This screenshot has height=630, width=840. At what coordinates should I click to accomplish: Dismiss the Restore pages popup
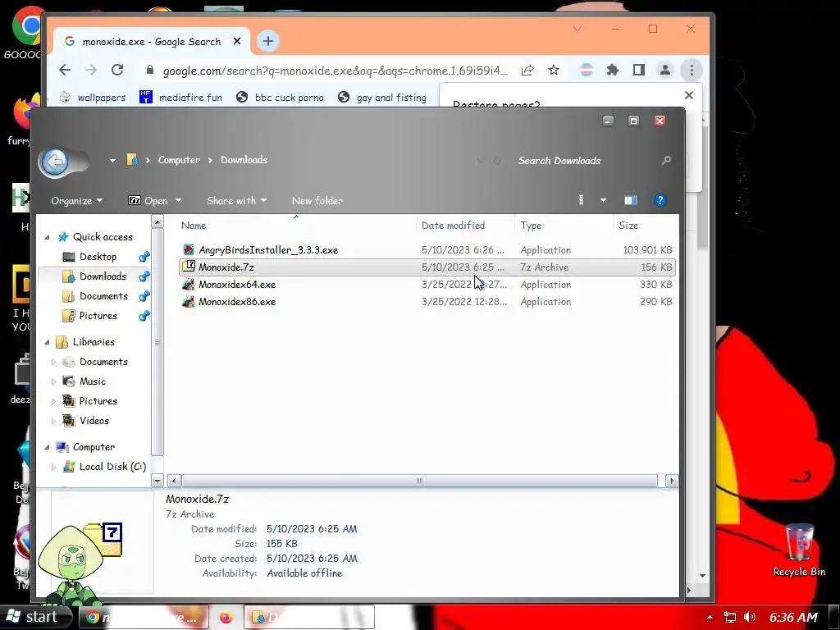tap(689, 95)
